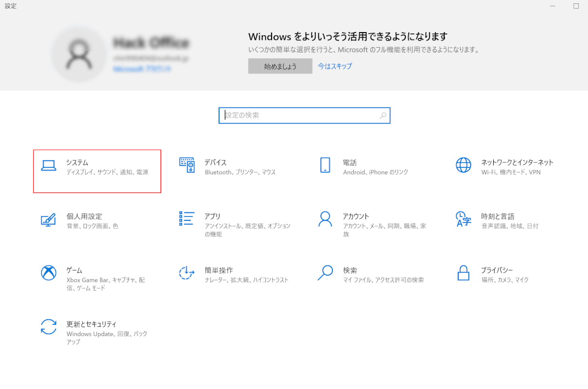Click the アンインストール、既定値、オプションの機能 description

click(x=248, y=230)
